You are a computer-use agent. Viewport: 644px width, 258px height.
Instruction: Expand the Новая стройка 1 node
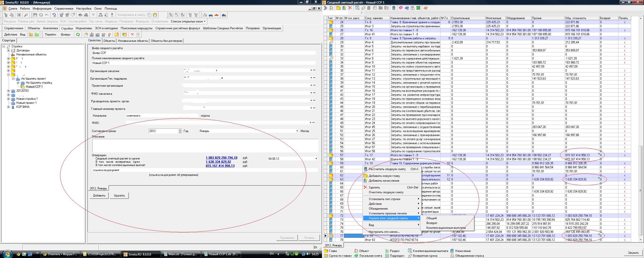[x=9, y=99]
